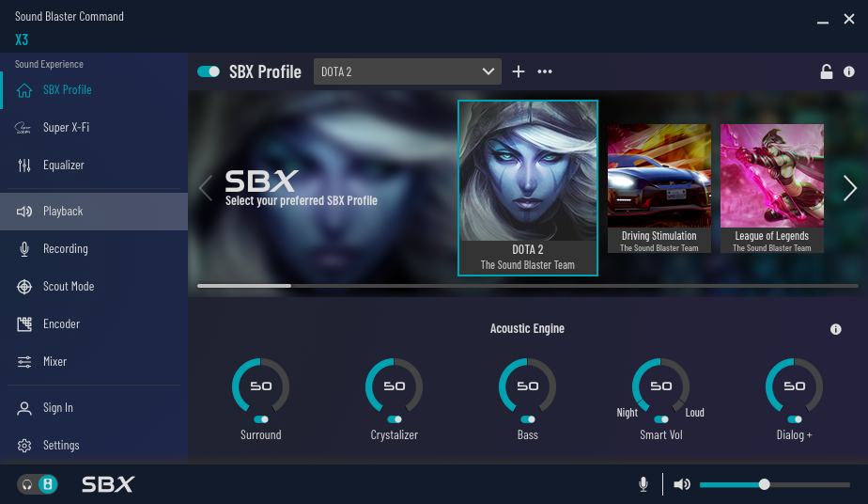The width and height of the screenshot is (868, 504).
Task: Click the Crystalizer level dial
Action: (x=395, y=386)
